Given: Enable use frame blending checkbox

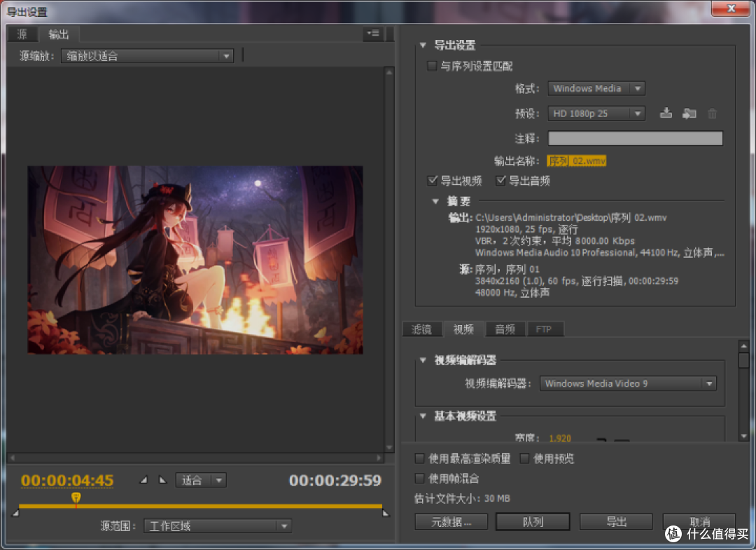Looking at the screenshot, I should [x=419, y=478].
